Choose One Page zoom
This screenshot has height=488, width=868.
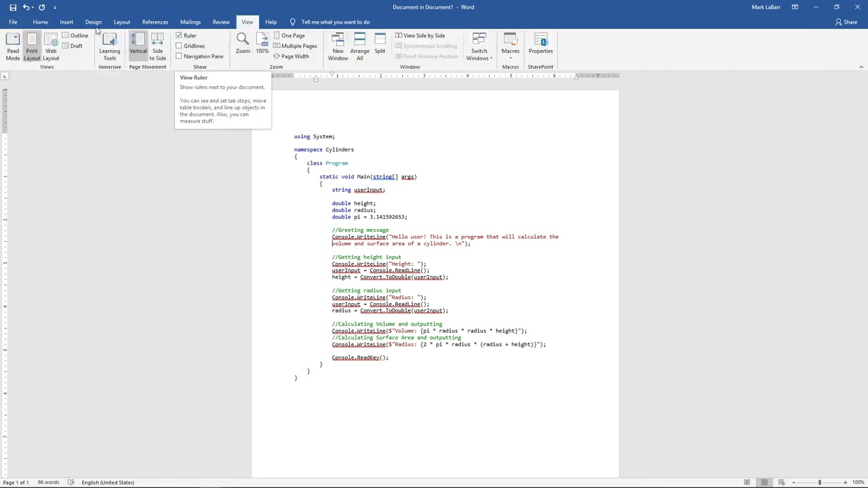pyautogui.click(x=290, y=35)
